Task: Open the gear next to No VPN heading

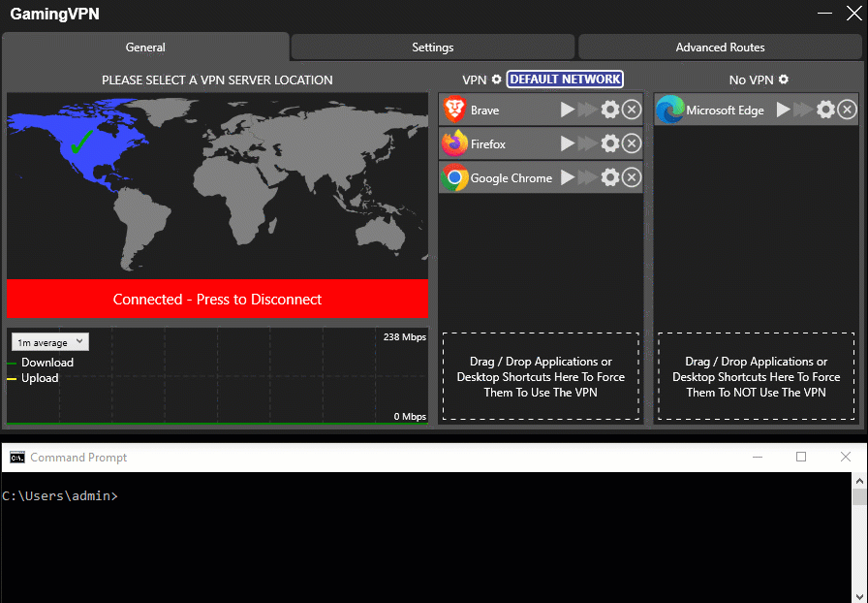Action: [784, 79]
